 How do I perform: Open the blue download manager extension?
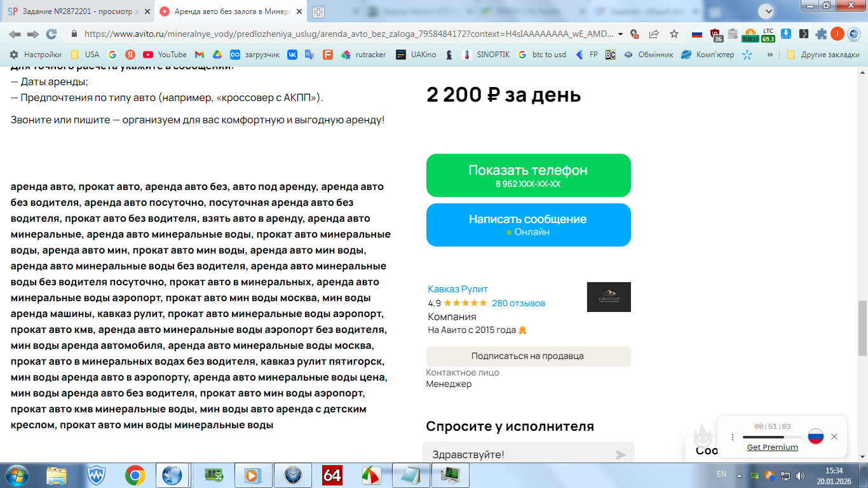click(786, 34)
